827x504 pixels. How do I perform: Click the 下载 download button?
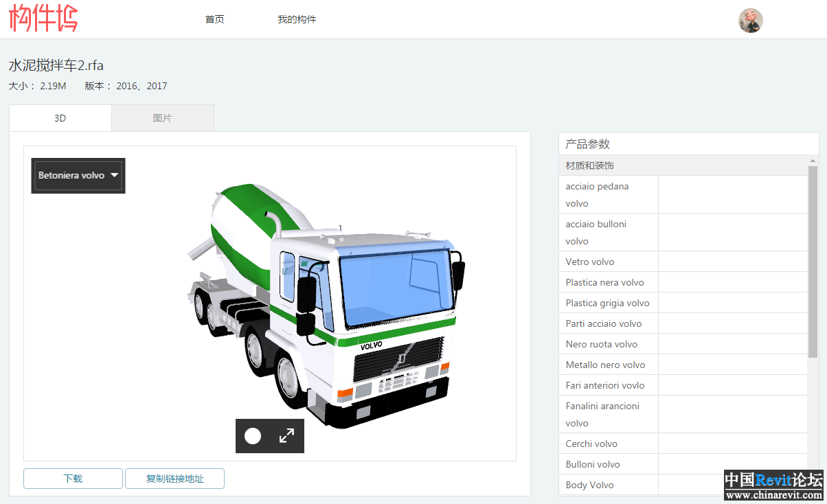(73, 479)
